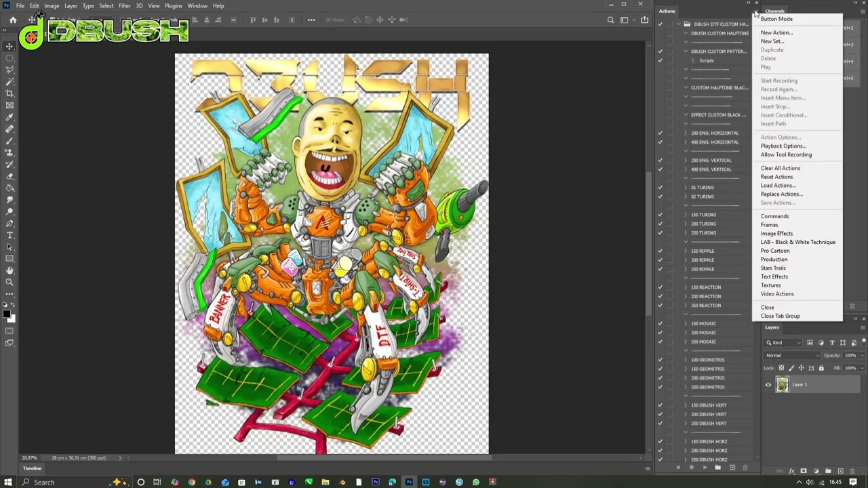Open the Filter menu
The height and width of the screenshot is (488, 868).
point(125,5)
